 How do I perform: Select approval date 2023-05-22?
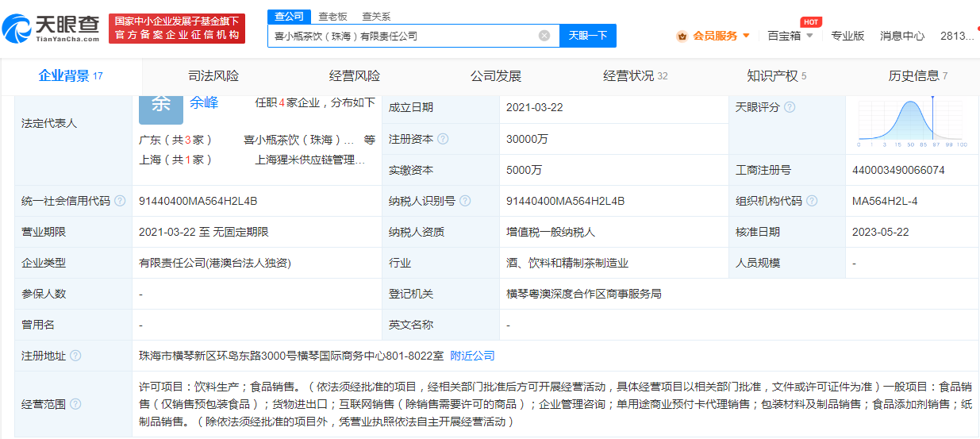click(881, 232)
